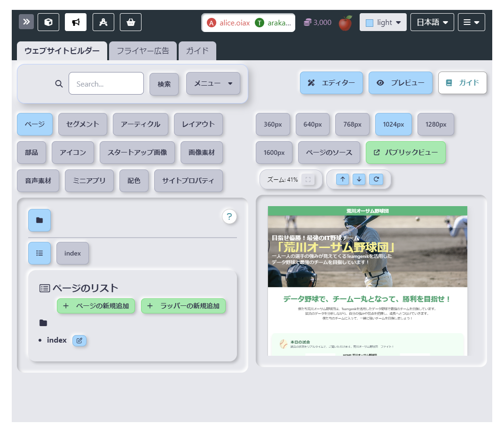
Task: Open 画像素材 category
Action: 202,152
